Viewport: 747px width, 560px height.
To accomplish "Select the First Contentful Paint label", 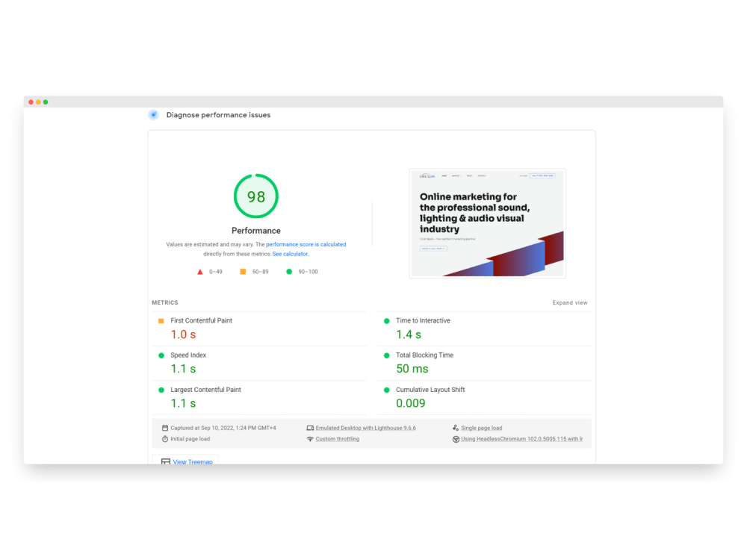I will [x=201, y=320].
